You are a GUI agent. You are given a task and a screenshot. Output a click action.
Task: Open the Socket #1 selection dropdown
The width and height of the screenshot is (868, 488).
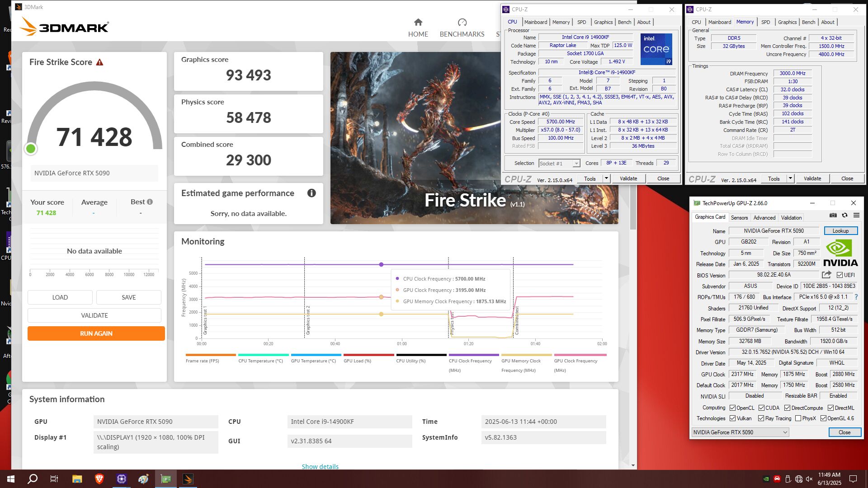point(559,164)
